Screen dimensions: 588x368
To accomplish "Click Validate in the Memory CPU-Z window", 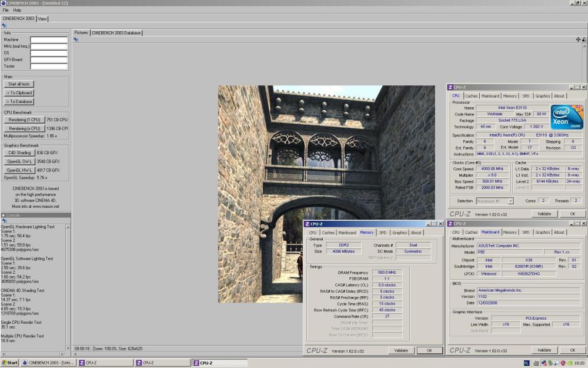I will [400, 350].
